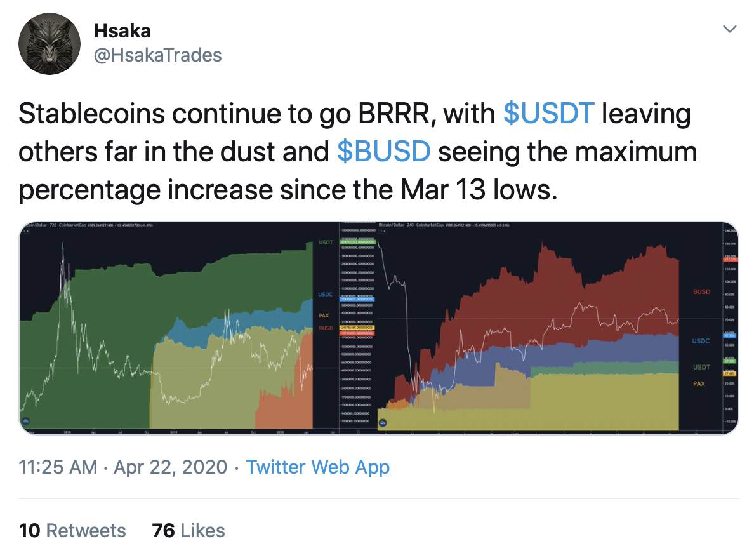
Task: Open the $USDT cashtag link
Action: pyautogui.click(x=548, y=114)
